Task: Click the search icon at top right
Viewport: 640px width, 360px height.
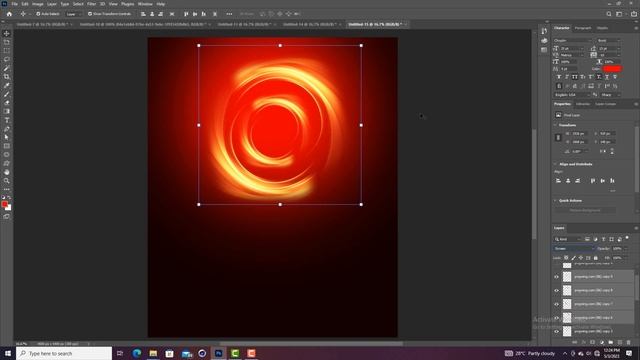Action: 609,14
